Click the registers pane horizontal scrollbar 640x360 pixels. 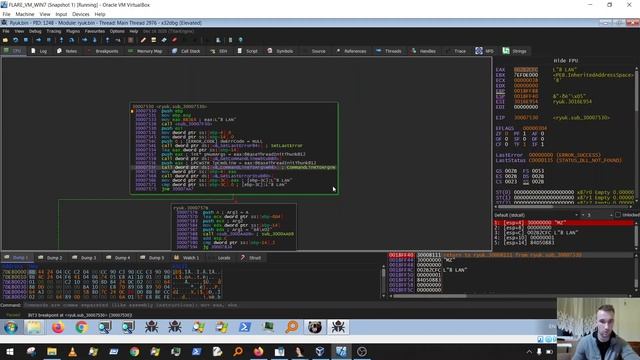pyautogui.click(x=563, y=207)
